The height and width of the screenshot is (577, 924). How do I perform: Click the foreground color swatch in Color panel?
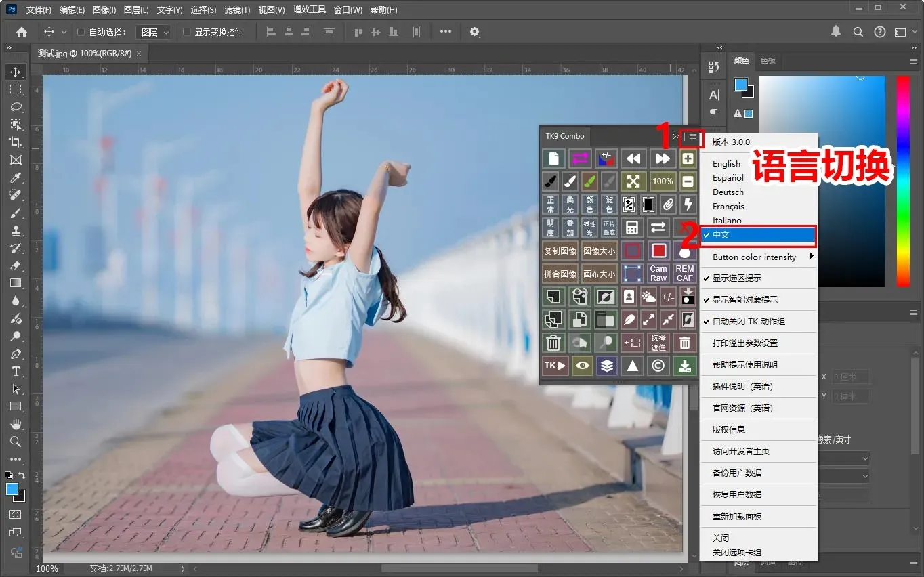coord(740,85)
